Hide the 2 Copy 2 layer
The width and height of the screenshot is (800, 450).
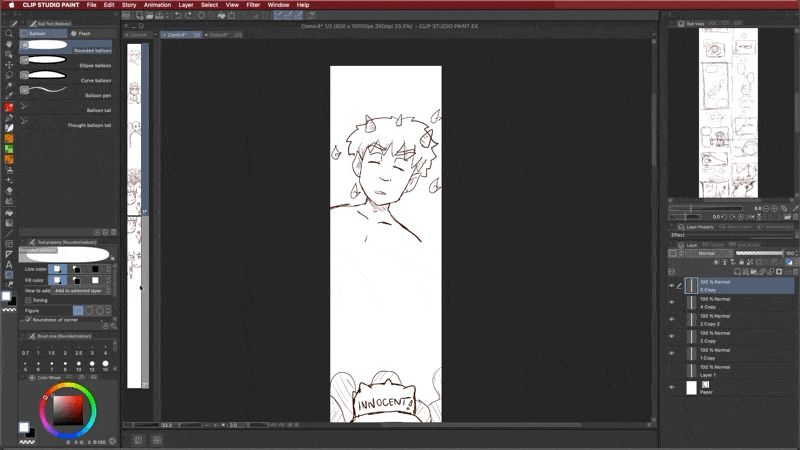[x=671, y=319]
